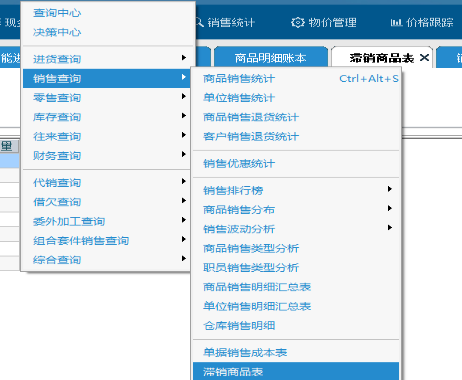This screenshot has width=462, height=380.
Task: Expand 综合查询 submenu
Action: pos(108,260)
